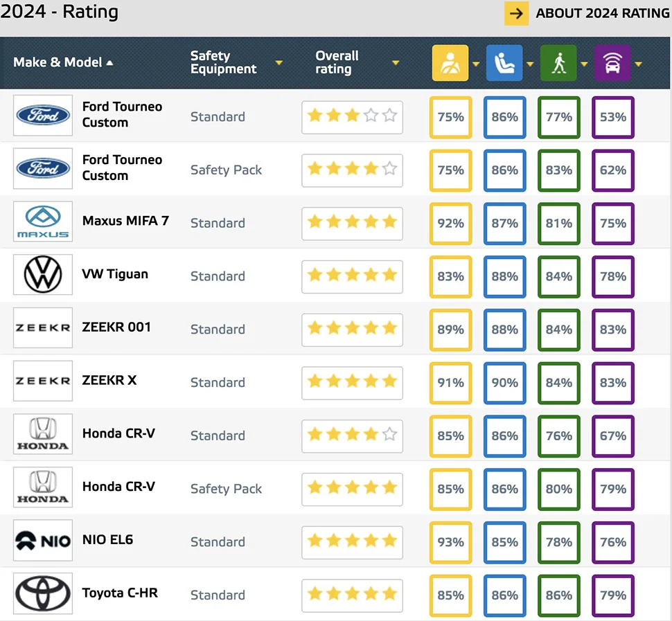Screen dimensions: 672x621
Task: Click the yellow adult occupant icon
Action: pyautogui.click(x=450, y=63)
